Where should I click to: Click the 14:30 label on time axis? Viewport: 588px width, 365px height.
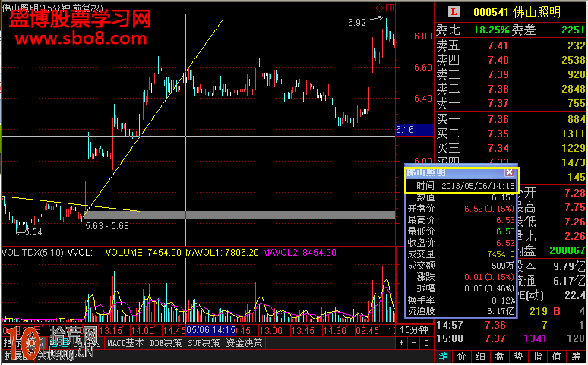pyautogui.click(x=335, y=331)
